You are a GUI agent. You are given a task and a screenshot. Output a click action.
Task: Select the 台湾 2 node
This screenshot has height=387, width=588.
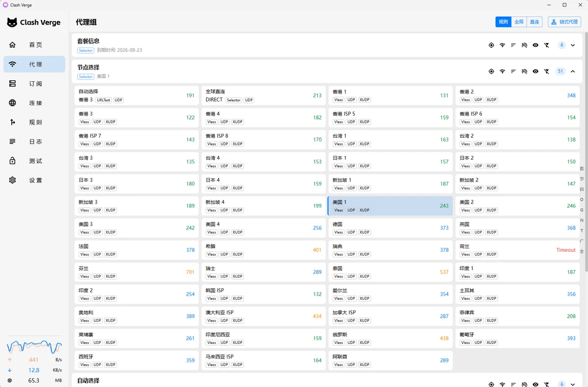[517, 140]
